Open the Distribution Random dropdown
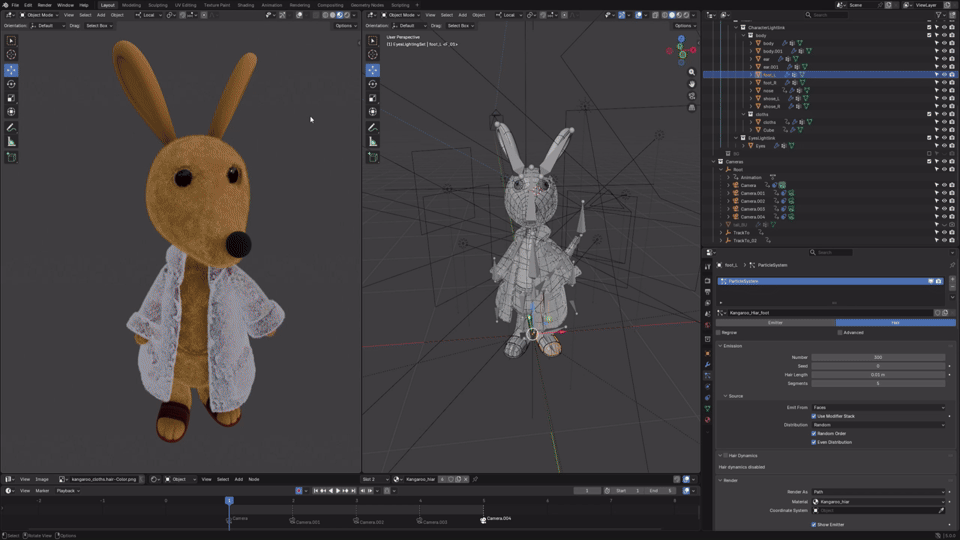The width and height of the screenshot is (960, 540). tap(879, 425)
